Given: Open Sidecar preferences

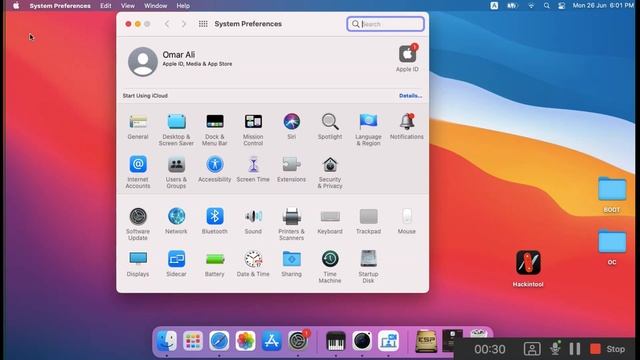Looking at the screenshot, I should tap(176, 264).
